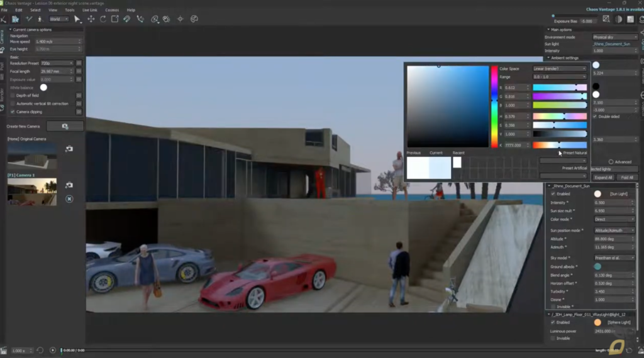The image size is (644, 358).
Task: Click icon button beside Focal length
Action: coord(79,72)
